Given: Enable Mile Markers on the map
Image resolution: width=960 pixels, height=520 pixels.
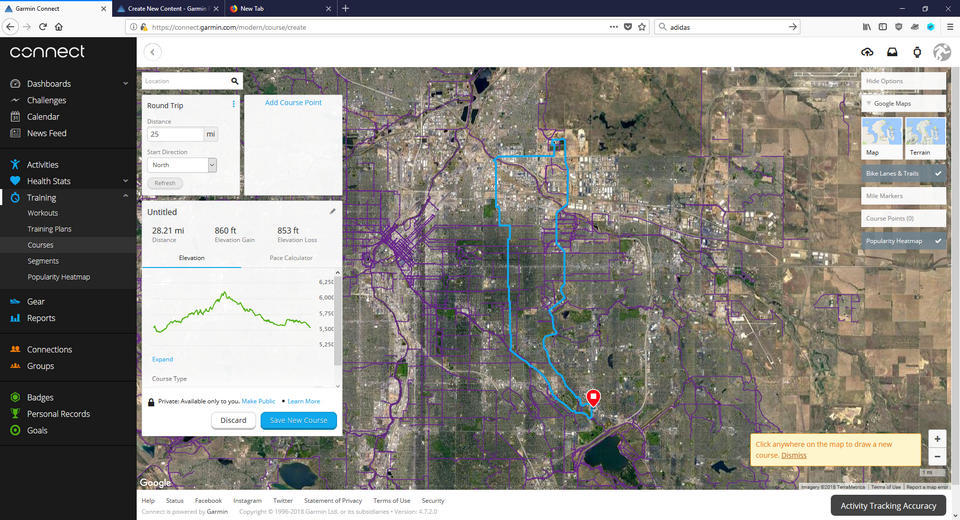Looking at the screenshot, I should coord(903,196).
